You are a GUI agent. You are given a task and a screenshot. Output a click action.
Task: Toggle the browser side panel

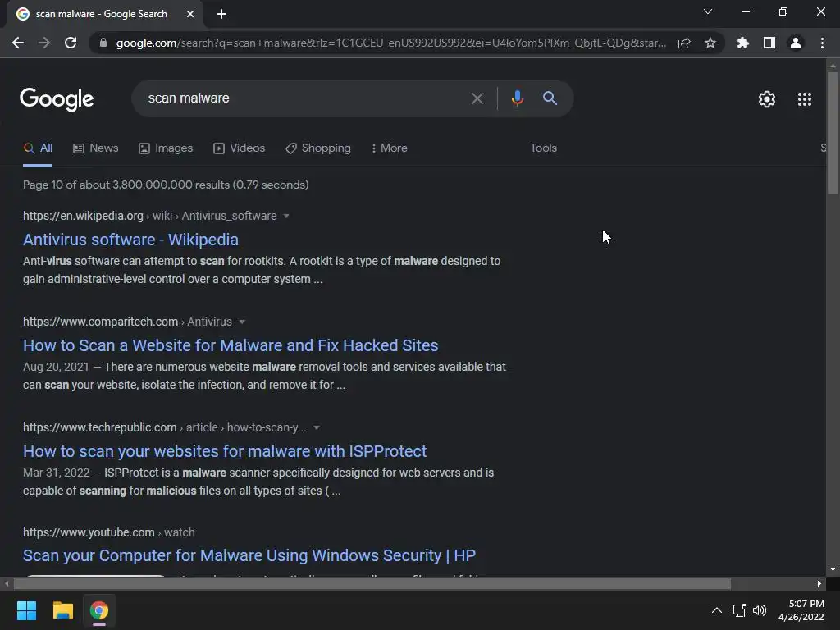(769, 43)
